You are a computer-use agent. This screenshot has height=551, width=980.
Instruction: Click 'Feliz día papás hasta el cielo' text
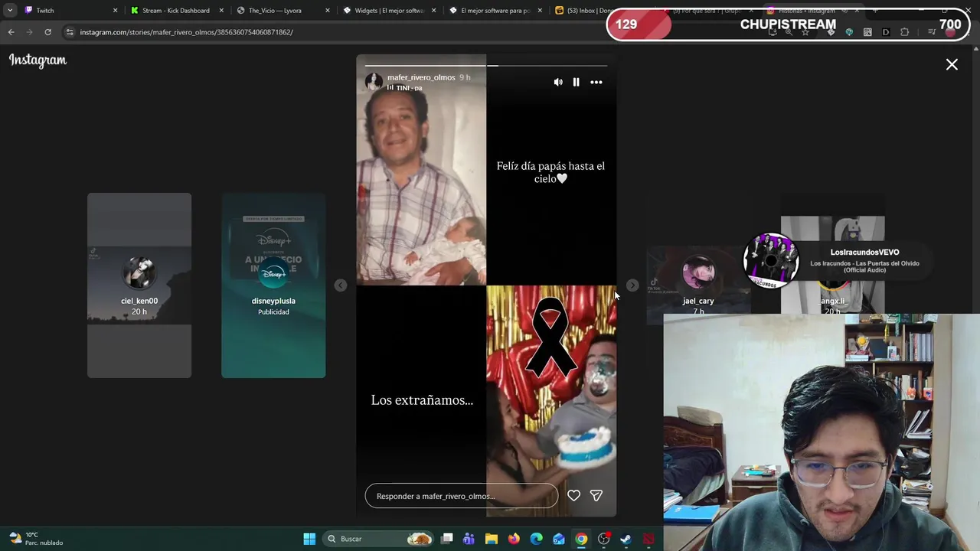coord(550,172)
